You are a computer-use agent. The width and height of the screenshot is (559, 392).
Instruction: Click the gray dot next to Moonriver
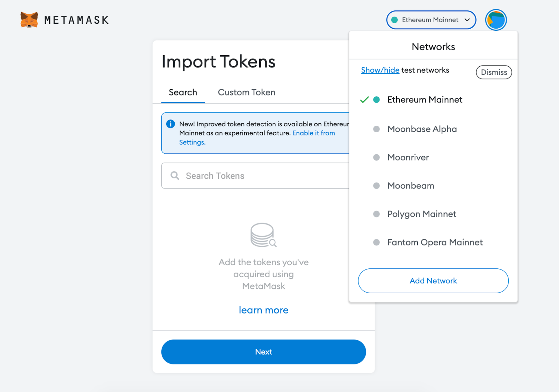pos(377,157)
